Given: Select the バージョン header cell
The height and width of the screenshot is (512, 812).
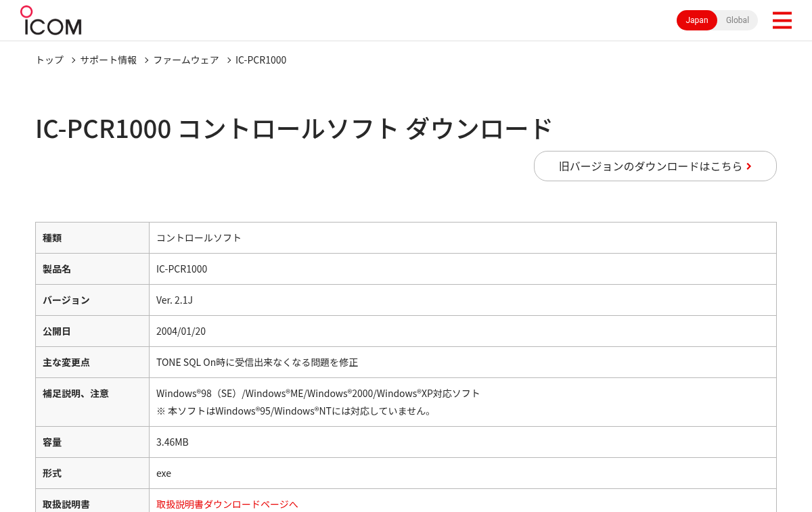Looking at the screenshot, I should (92, 300).
